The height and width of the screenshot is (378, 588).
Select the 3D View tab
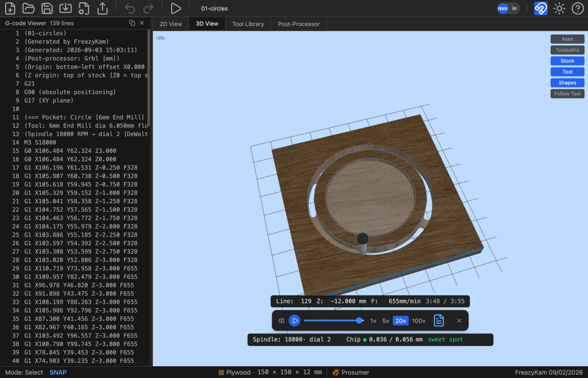[x=207, y=24]
